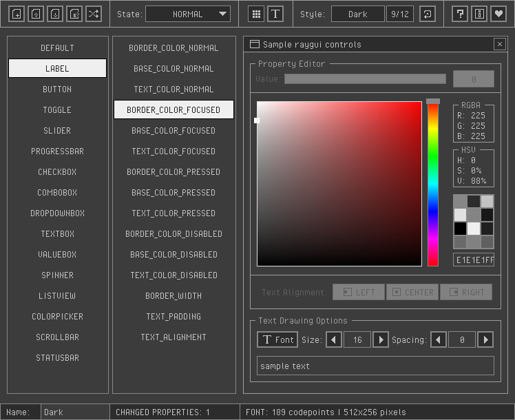515x420 pixels.
Task: Increase the font Size with right arrow
Action: tap(381, 339)
